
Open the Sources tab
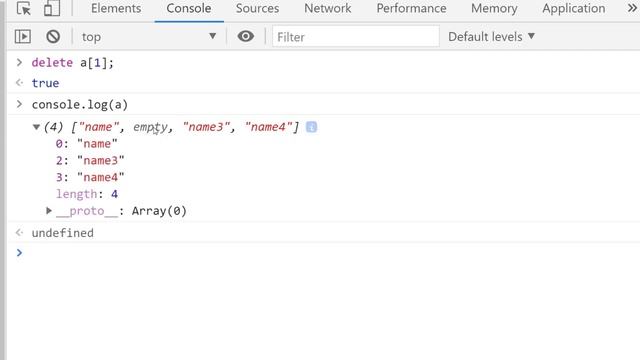coord(257,8)
